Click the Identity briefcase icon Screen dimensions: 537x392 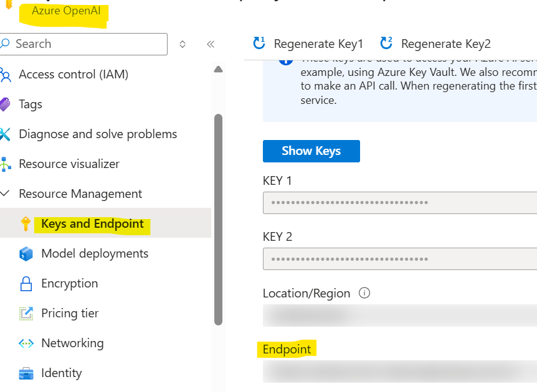(x=26, y=373)
